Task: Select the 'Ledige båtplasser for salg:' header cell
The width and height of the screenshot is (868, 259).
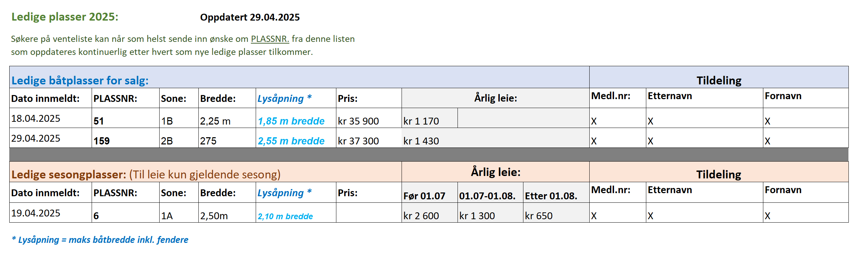Action: (x=299, y=77)
